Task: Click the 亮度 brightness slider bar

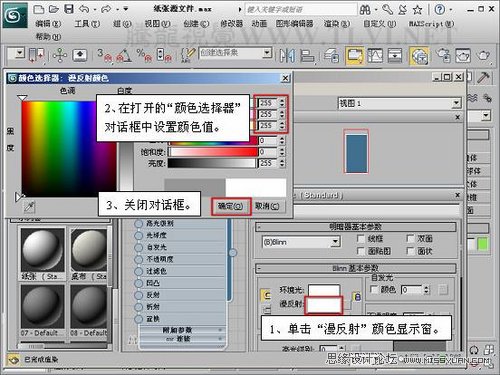Action: [212, 163]
